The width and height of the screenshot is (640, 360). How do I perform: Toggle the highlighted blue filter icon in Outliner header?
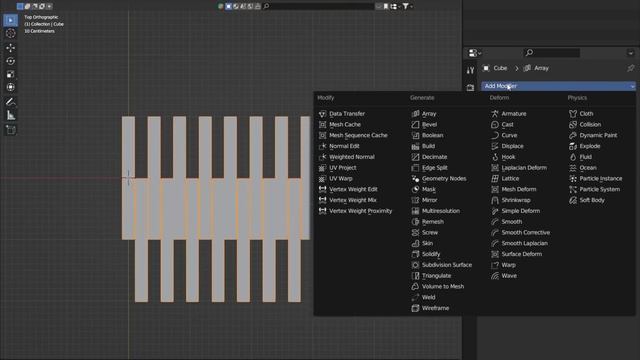pyautogui.click(x=229, y=6)
